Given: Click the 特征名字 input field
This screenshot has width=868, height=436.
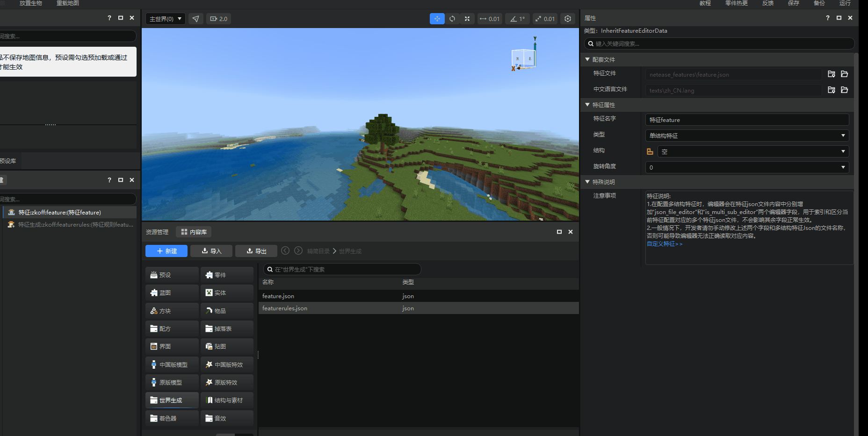Looking at the screenshot, I should tap(747, 120).
